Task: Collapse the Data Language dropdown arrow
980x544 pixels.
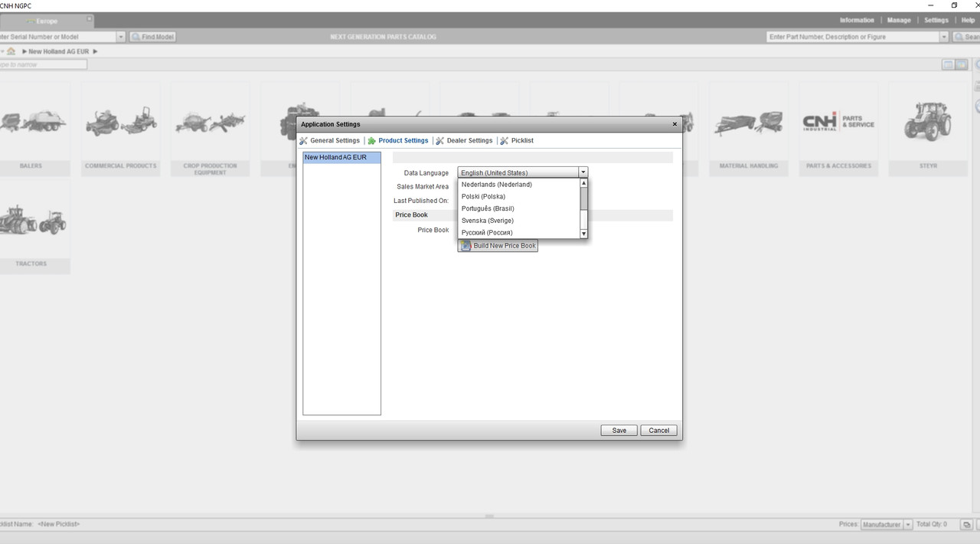Action: pos(583,173)
